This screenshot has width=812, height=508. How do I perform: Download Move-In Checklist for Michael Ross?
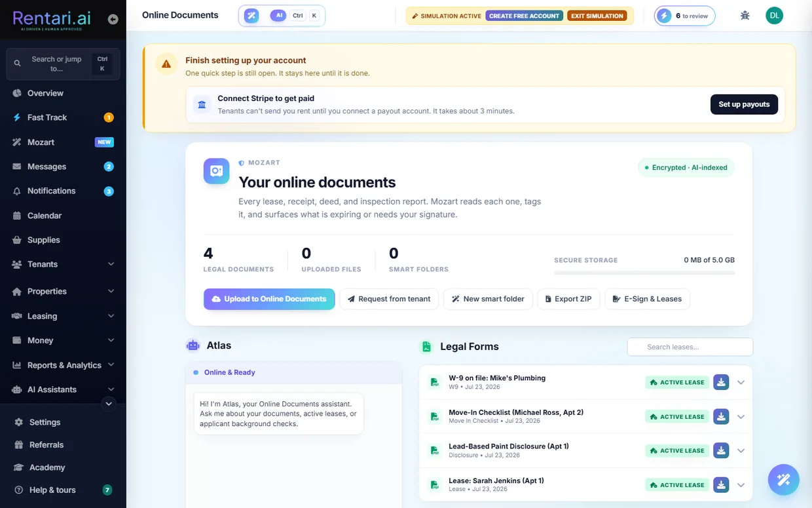(x=721, y=416)
